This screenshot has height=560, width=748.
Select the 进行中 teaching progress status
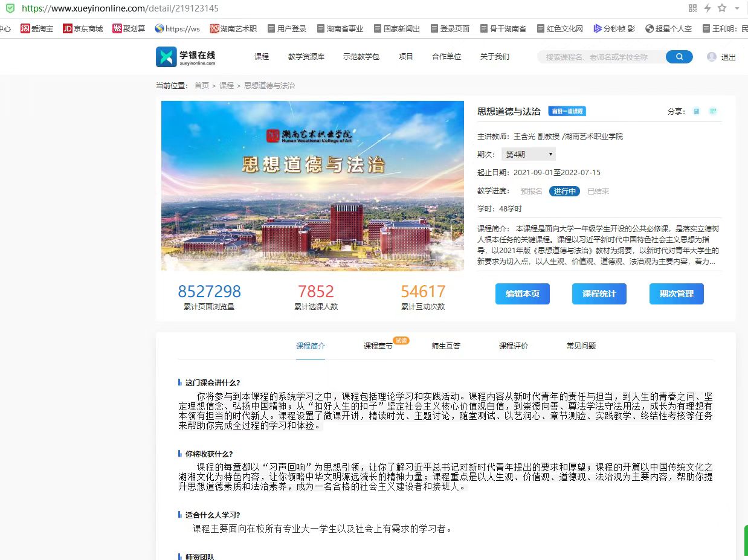point(564,191)
